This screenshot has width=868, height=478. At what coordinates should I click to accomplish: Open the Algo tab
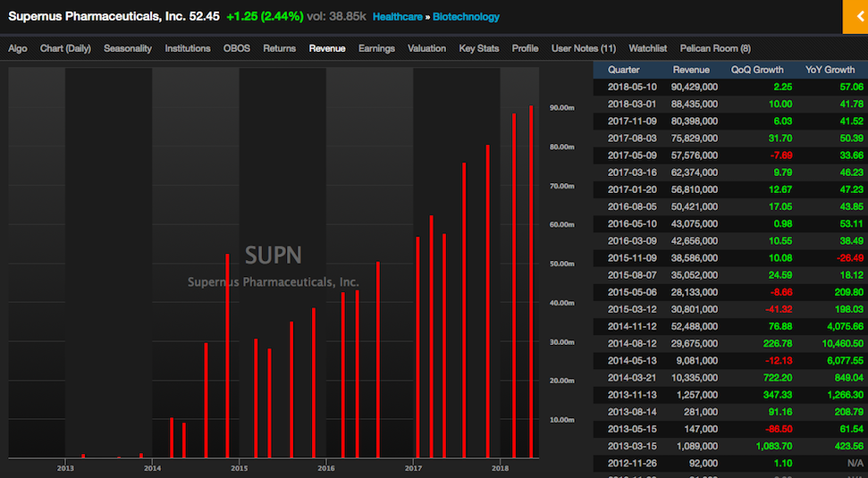pos(18,48)
